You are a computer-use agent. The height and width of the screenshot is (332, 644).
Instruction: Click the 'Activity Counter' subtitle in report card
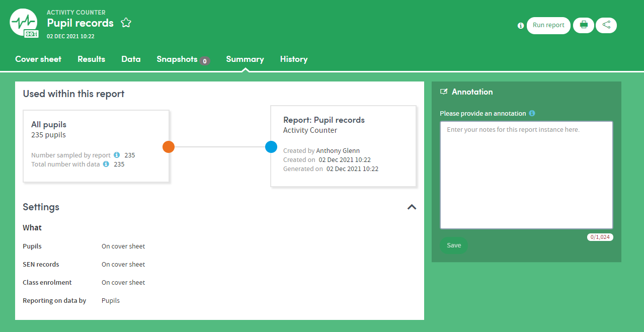310,130
